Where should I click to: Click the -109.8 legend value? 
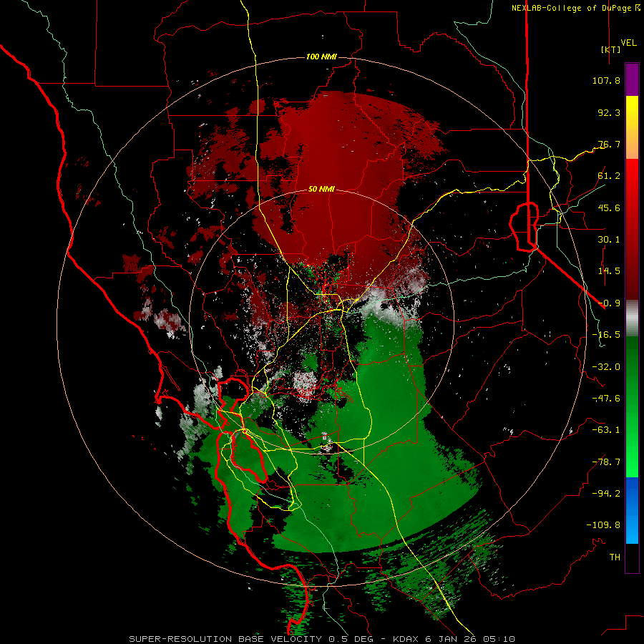[603, 525]
